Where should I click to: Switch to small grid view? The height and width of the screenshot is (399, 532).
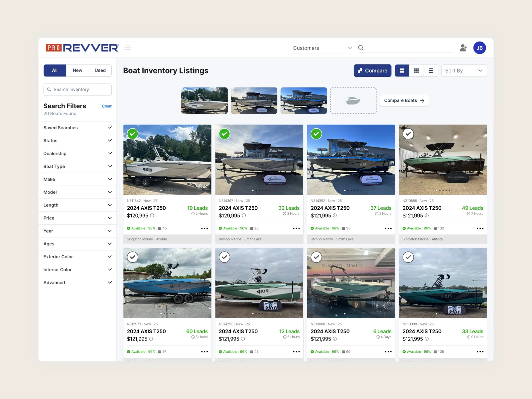click(x=416, y=70)
